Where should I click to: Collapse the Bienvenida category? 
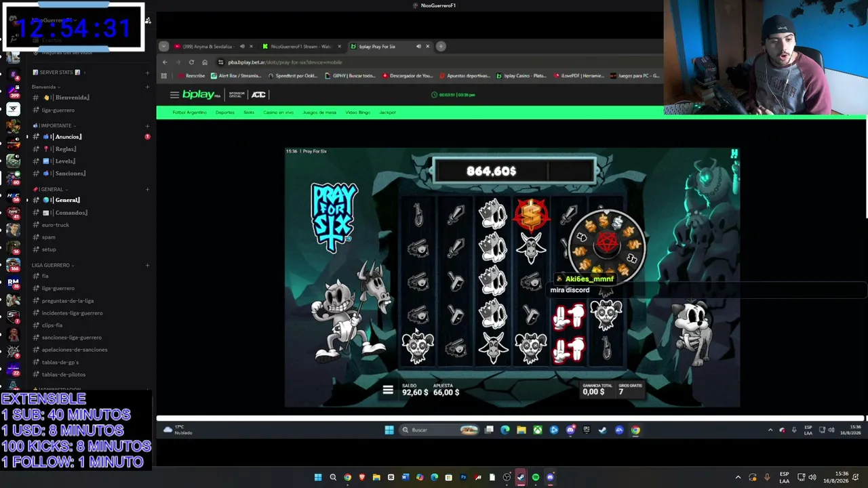46,87
